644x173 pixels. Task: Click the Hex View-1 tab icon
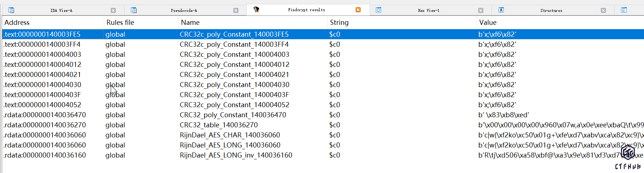tap(378, 10)
